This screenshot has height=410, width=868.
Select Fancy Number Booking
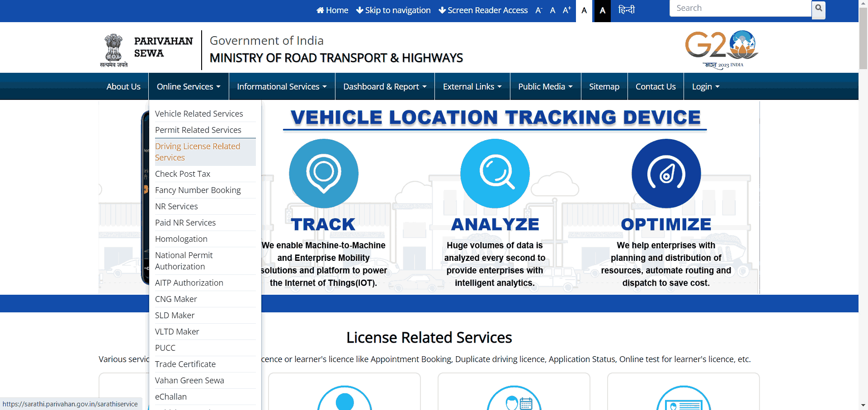point(205,190)
